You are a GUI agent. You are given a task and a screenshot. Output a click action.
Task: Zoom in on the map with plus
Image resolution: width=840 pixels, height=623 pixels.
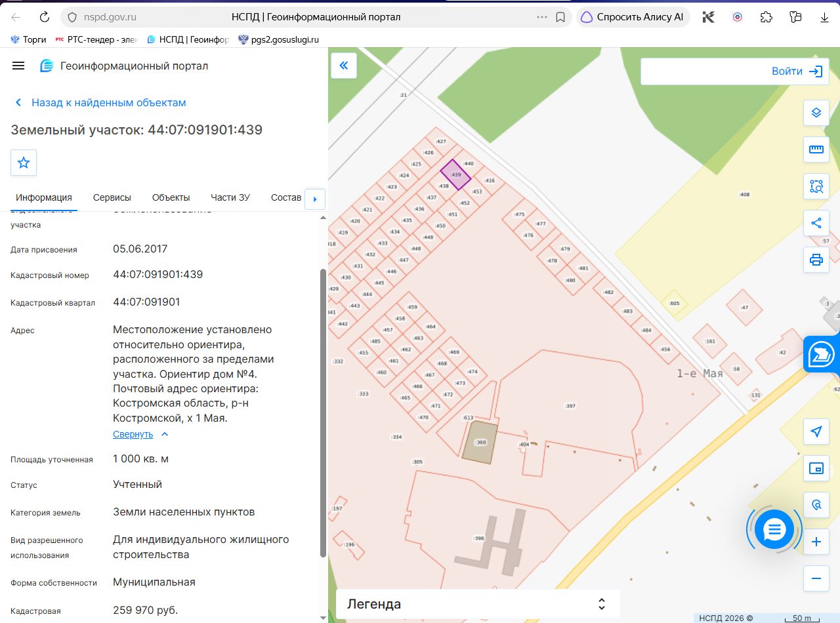click(816, 542)
